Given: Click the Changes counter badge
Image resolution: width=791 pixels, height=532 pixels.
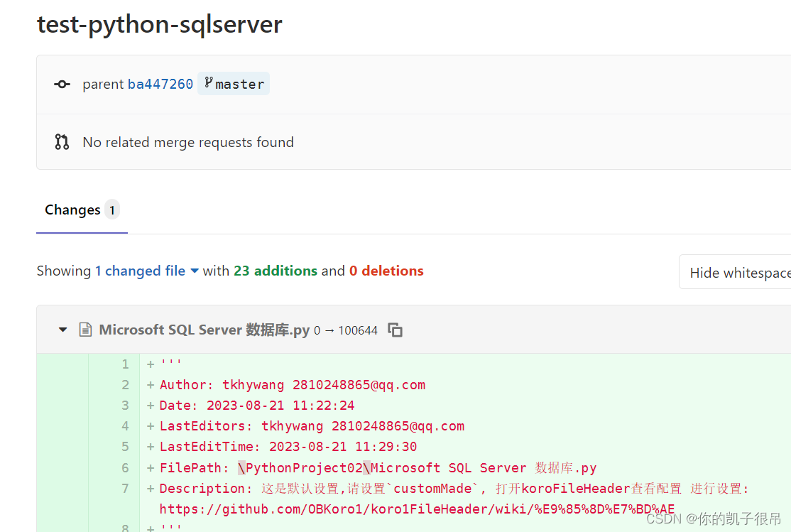Looking at the screenshot, I should (111, 210).
